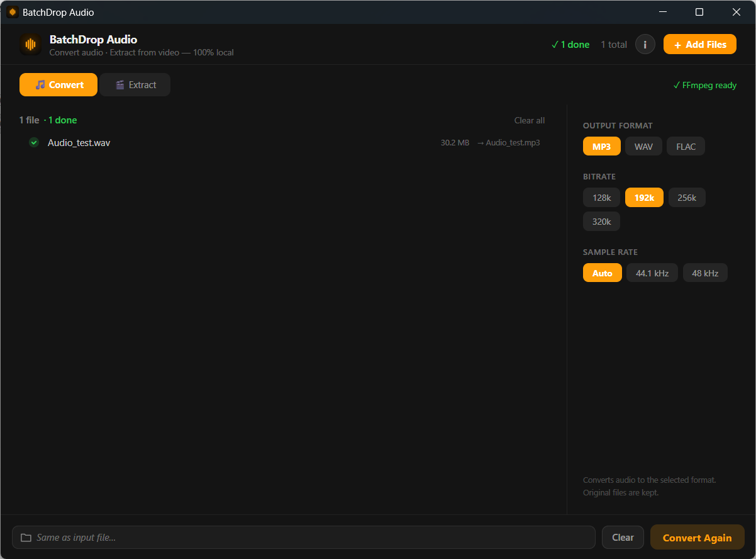
Task: Click the 'Same as input file...' output field
Action: pyautogui.click(x=303, y=538)
